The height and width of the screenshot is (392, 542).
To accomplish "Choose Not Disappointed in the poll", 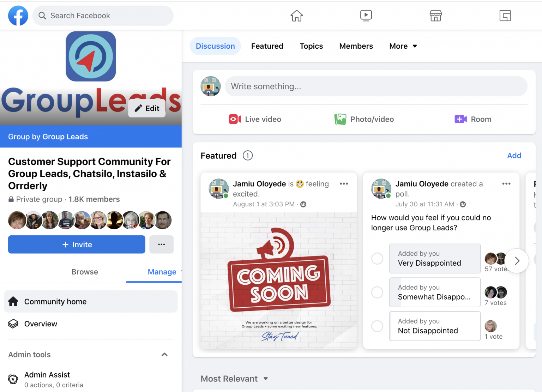I will point(377,326).
